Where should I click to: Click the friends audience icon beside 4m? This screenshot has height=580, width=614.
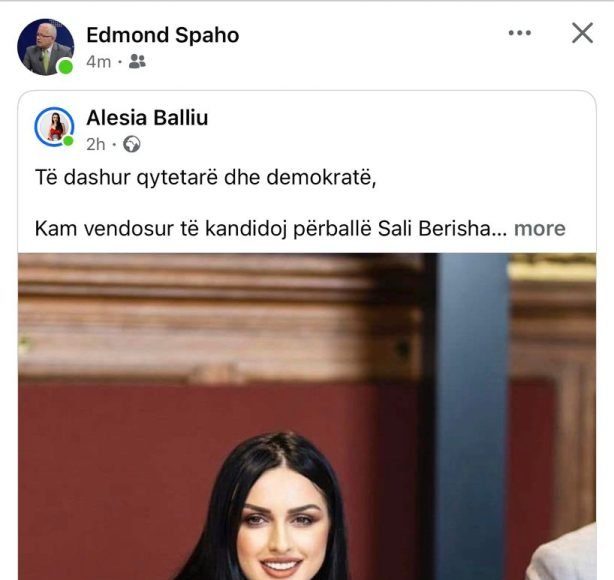(x=137, y=61)
